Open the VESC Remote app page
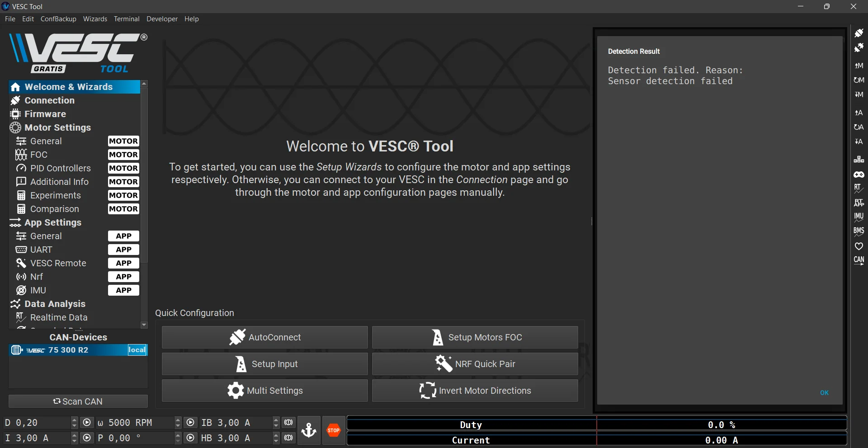This screenshot has width=868, height=448. (x=74, y=263)
